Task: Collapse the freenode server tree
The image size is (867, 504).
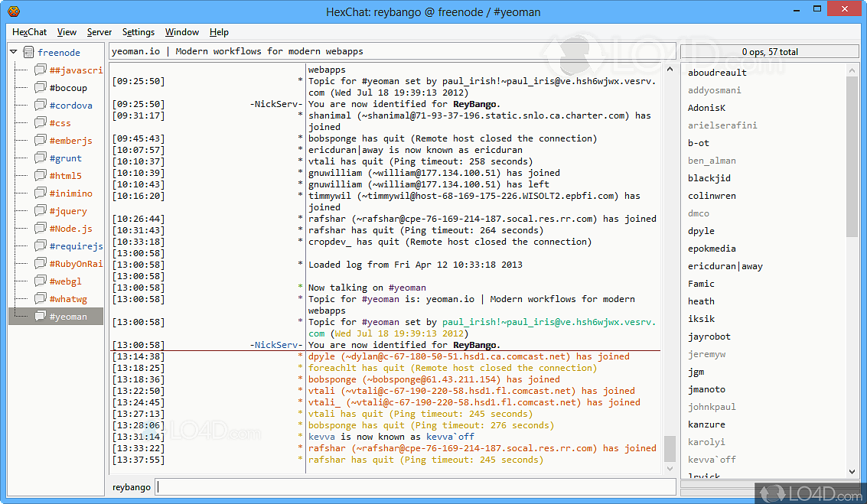Action: [x=15, y=53]
